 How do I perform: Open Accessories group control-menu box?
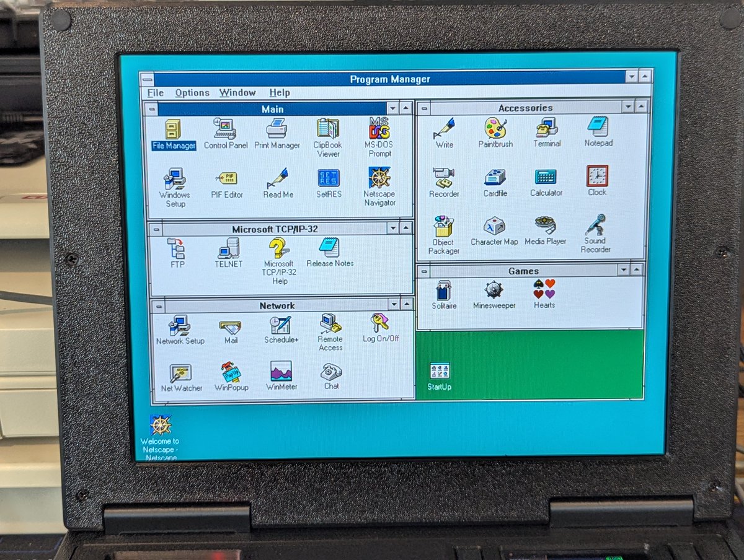423,108
